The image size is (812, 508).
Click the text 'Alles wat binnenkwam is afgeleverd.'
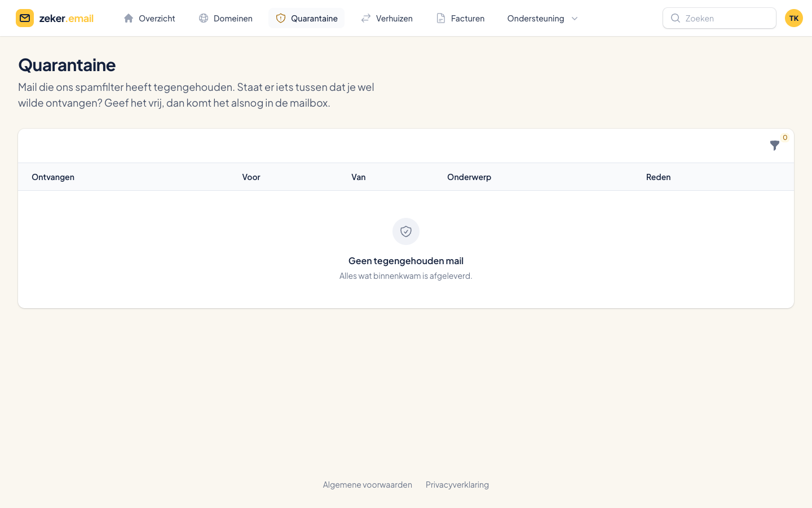click(406, 275)
